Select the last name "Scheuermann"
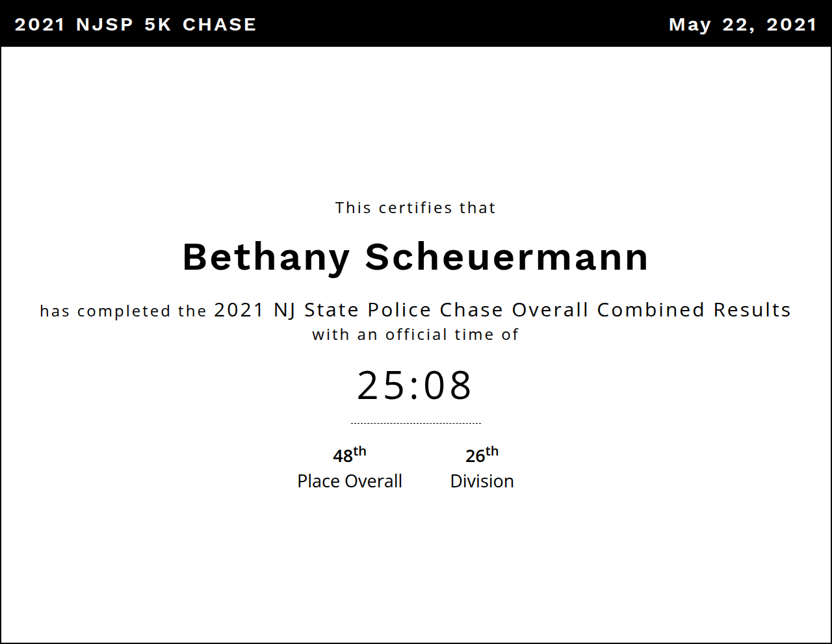832x644 pixels. tap(507, 257)
